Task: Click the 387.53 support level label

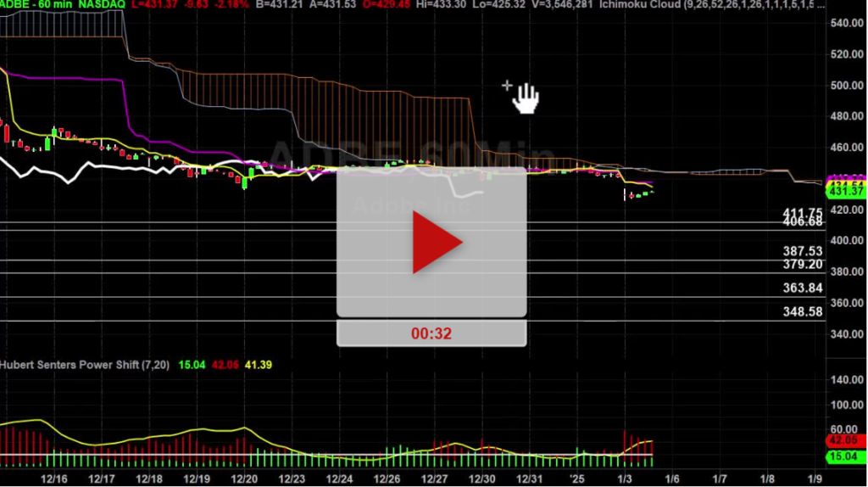Action: click(x=803, y=252)
